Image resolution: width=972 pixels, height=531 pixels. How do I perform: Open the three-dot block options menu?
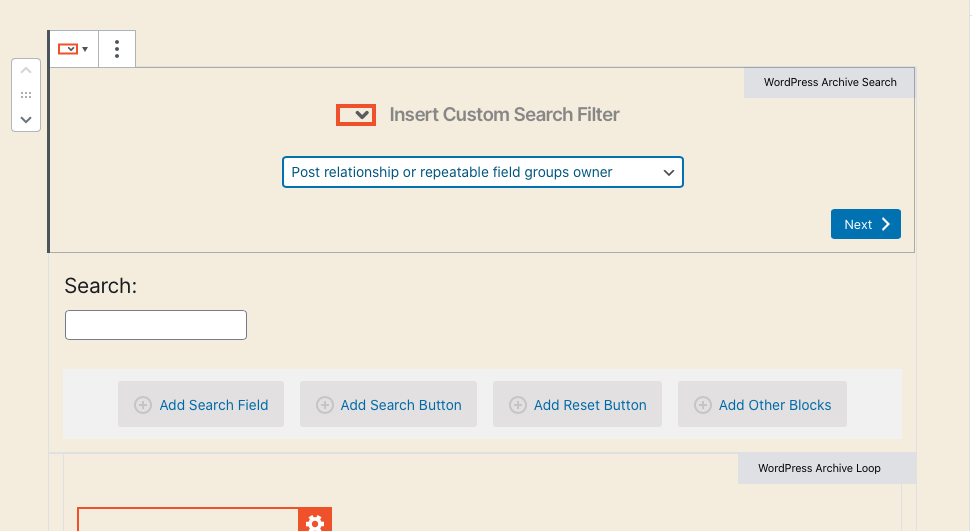[117, 49]
